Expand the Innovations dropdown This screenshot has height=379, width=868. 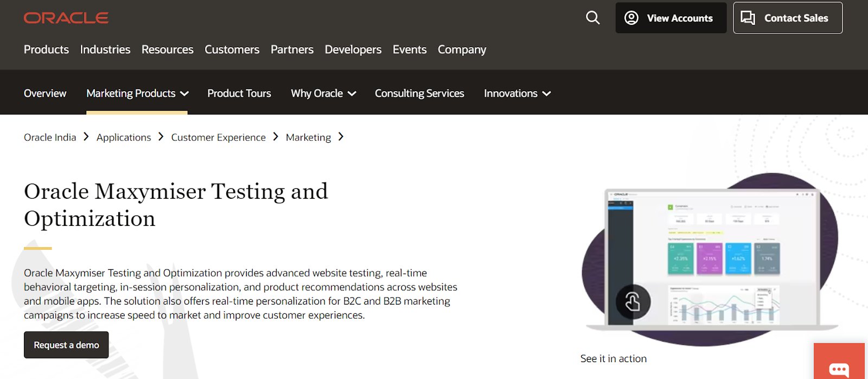[x=517, y=93]
